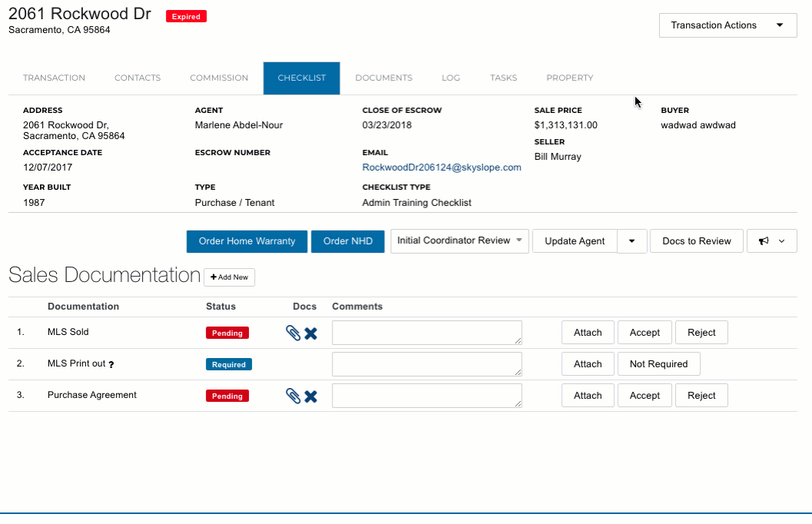
Task: Click the comments field for Purchase Agreement
Action: 426,396
